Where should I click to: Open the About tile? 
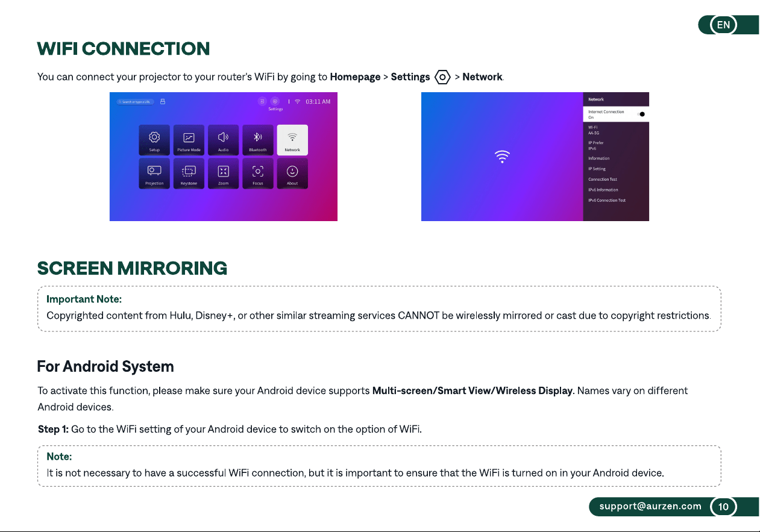[292, 174]
